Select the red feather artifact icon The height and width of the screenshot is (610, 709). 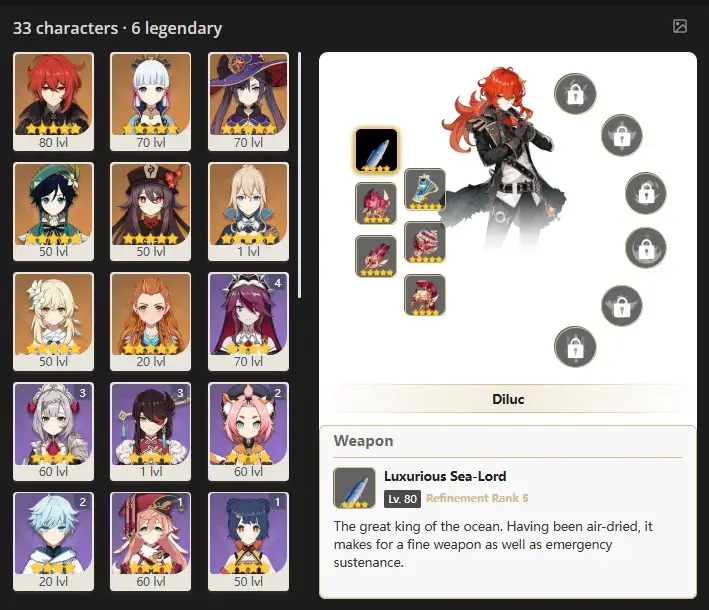(376, 256)
